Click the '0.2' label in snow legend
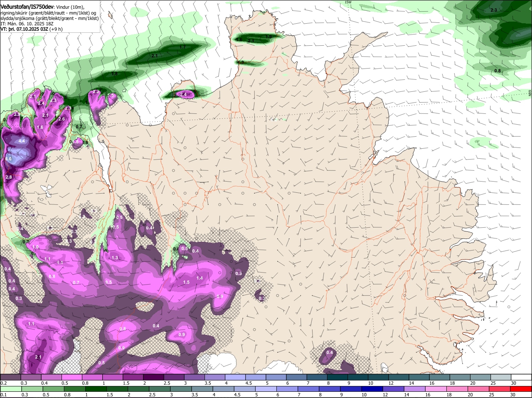The width and height of the screenshot is (532, 398). 3,383
